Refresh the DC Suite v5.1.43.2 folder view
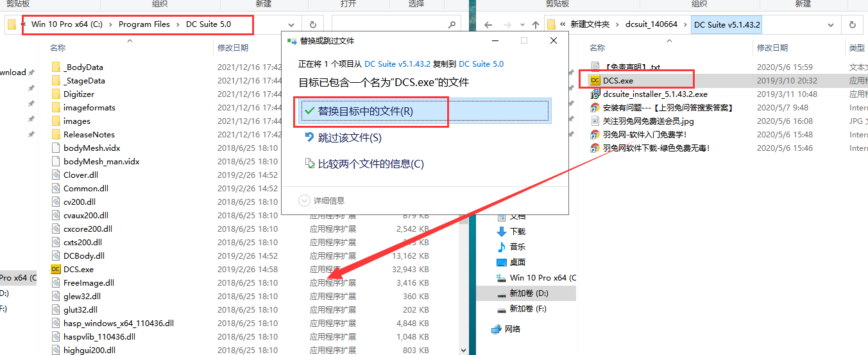868x355 pixels. click(853, 24)
